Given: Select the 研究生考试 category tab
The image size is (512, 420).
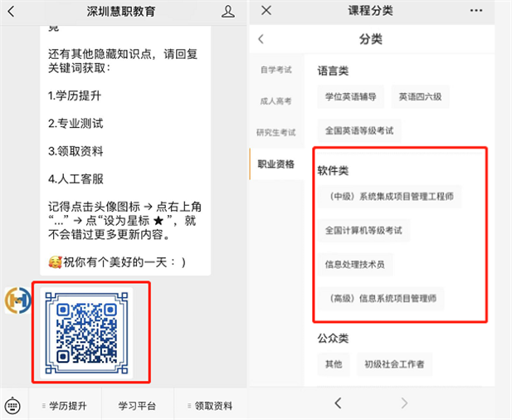Looking at the screenshot, I should [x=276, y=132].
